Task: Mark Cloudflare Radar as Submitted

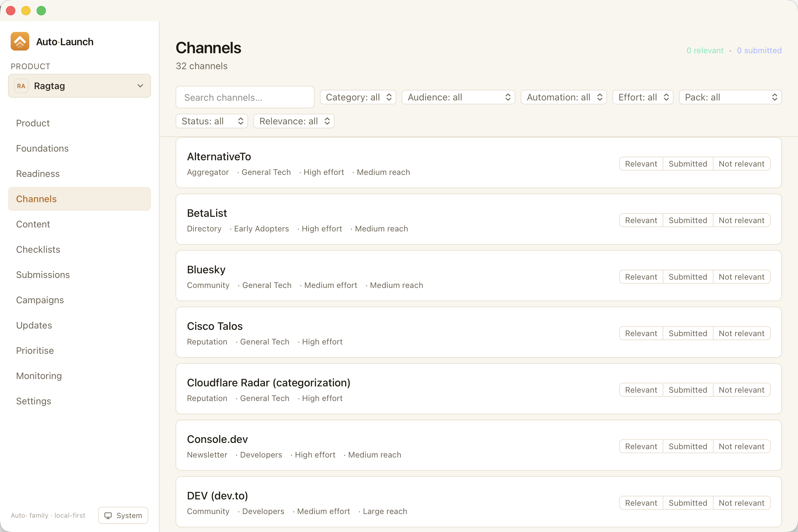Action: pos(688,390)
